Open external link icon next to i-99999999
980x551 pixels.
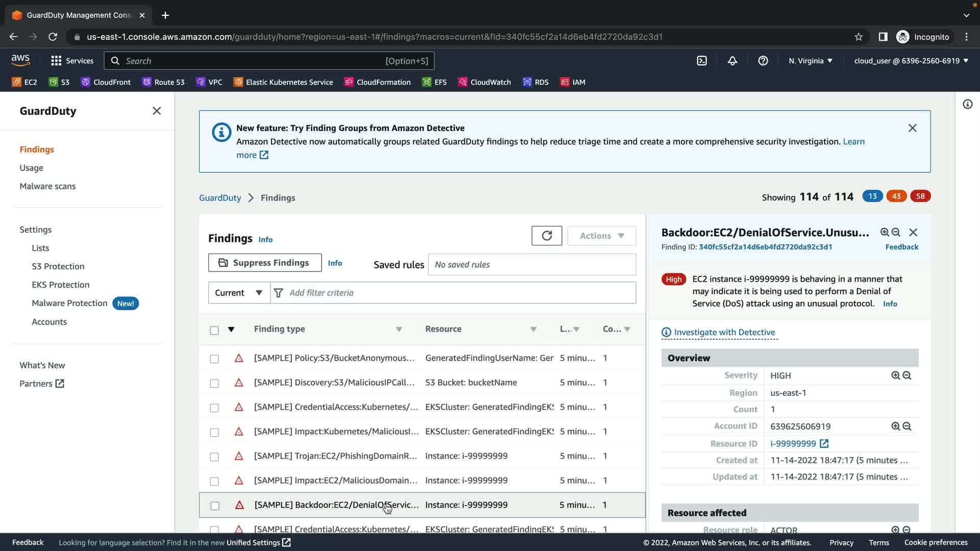pos(824,444)
